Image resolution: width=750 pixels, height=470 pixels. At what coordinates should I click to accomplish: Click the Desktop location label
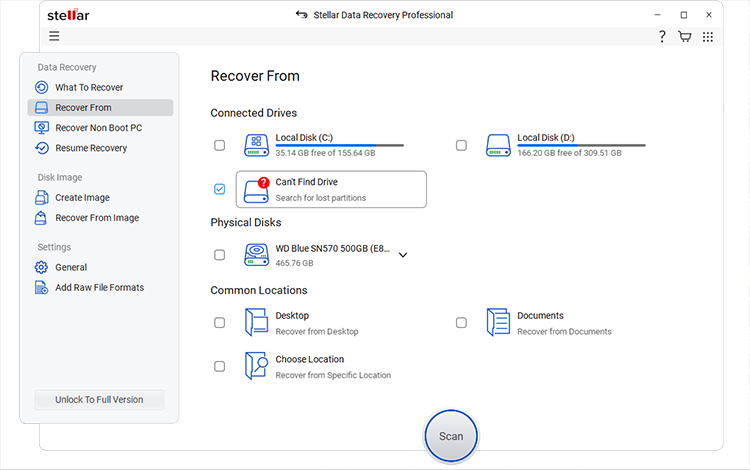point(292,316)
